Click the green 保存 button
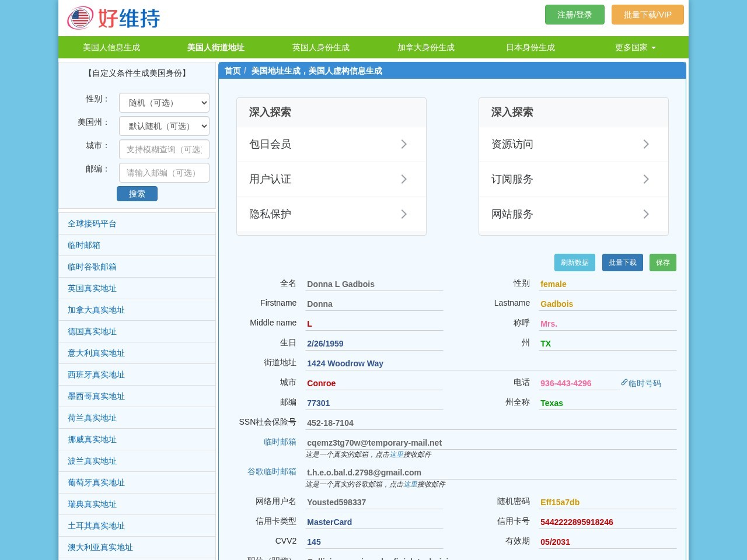This screenshot has width=747, height=560. (663, 262)
